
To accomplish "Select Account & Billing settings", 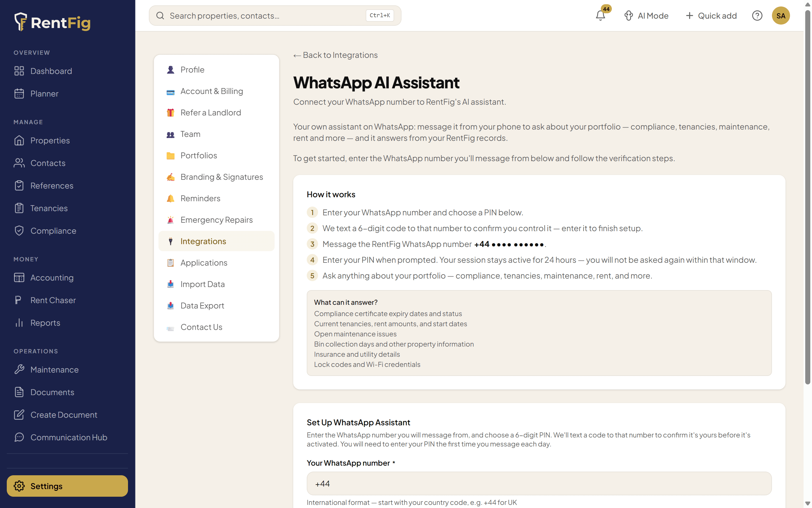I will tap(217, 91).
